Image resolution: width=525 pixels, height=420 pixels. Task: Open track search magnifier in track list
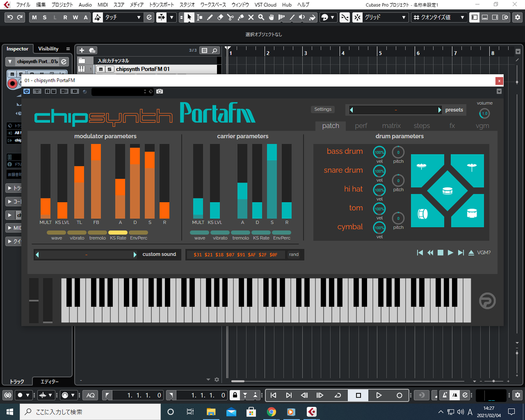click(214, 50)
